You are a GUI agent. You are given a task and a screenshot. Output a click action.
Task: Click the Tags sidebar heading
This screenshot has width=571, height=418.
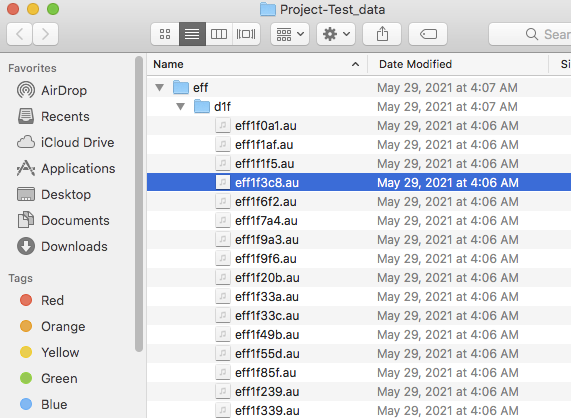coord(20,278)
